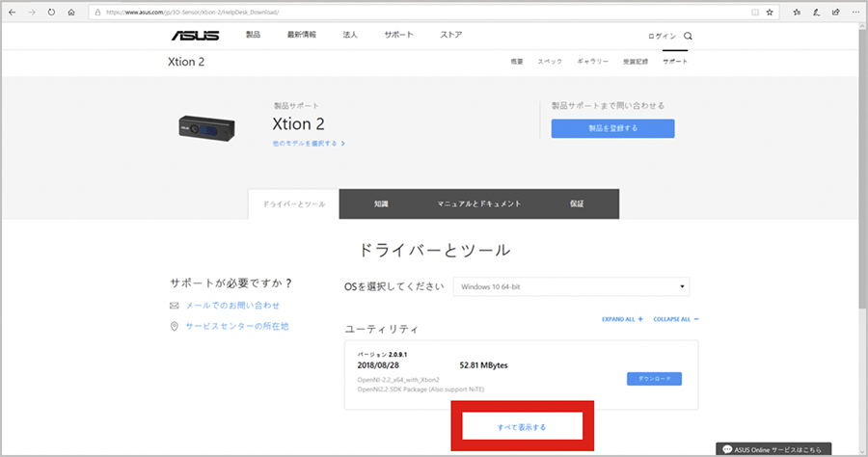
Task: Click the 製品を登録する button
Action: pyautogui.click(x=612, y=128)
